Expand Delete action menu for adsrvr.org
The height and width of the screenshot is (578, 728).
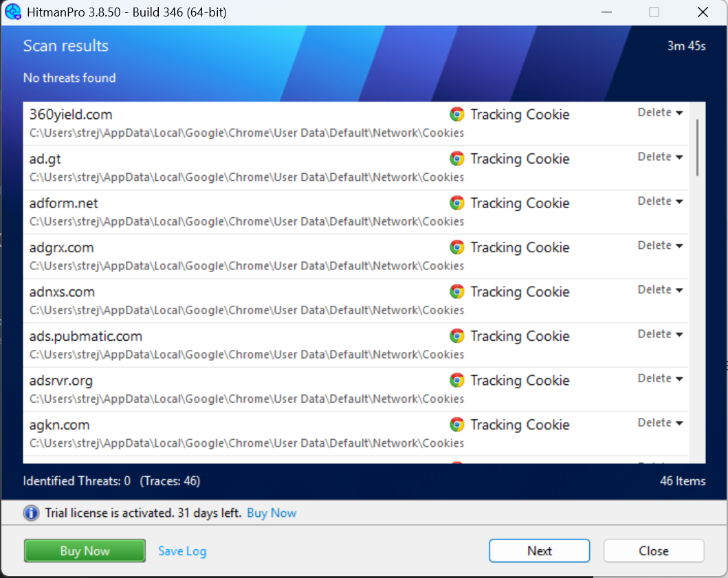click(x=660, y=379)
